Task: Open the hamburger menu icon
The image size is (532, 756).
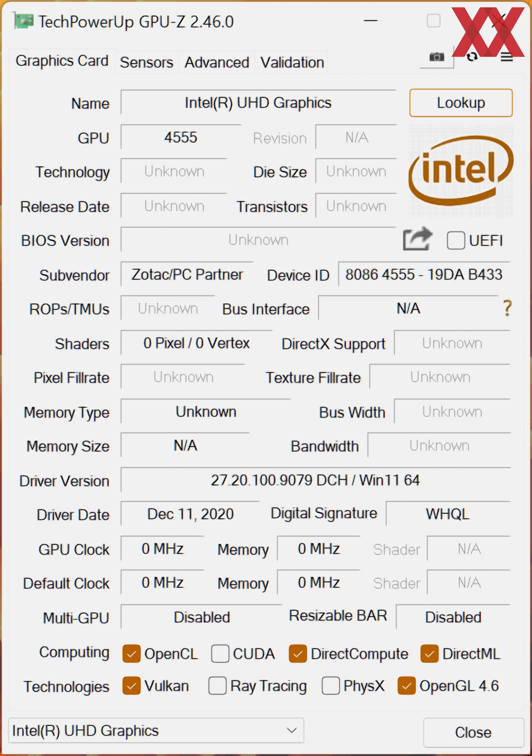Action: tap(507, 57)
